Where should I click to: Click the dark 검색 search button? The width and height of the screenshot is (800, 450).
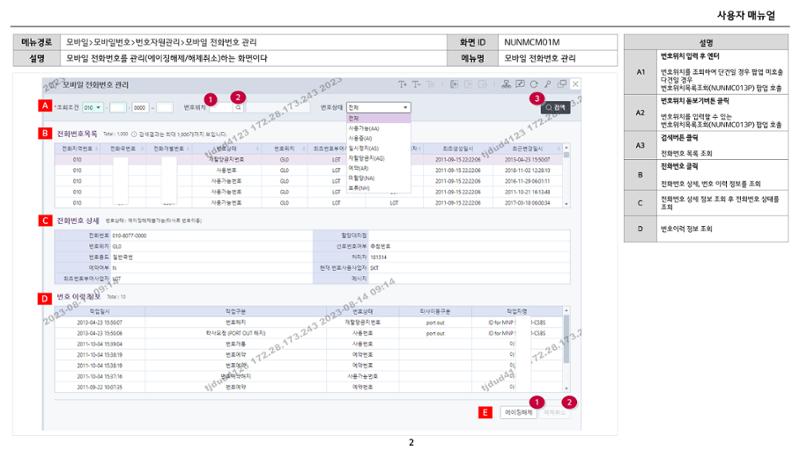point(555,108)
